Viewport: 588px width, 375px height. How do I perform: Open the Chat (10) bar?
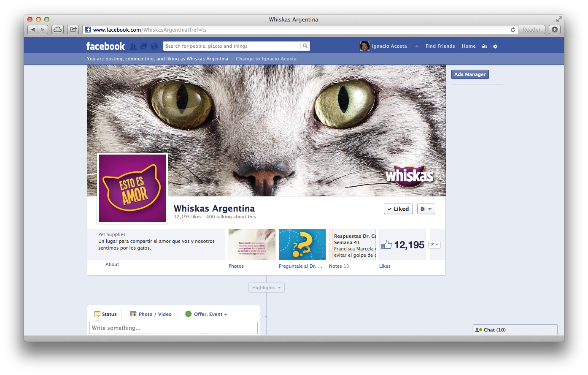515,330
